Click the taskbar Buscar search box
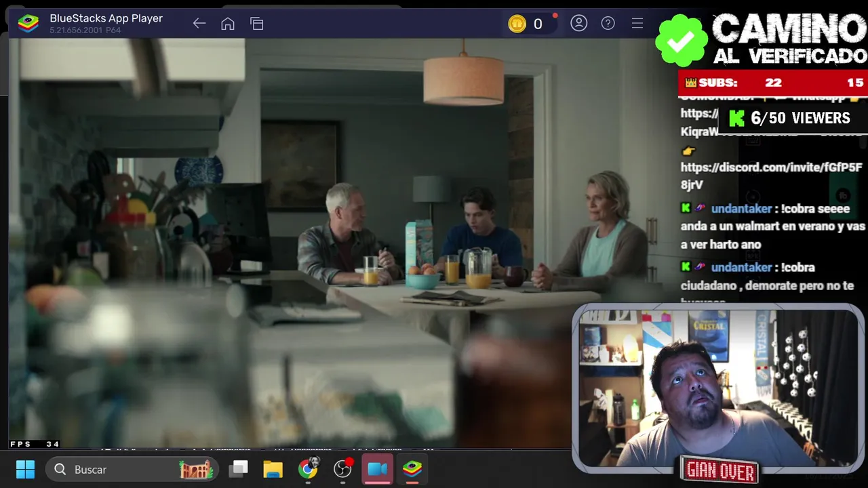This screenshot has height=488, width=868. pos(132,469)
